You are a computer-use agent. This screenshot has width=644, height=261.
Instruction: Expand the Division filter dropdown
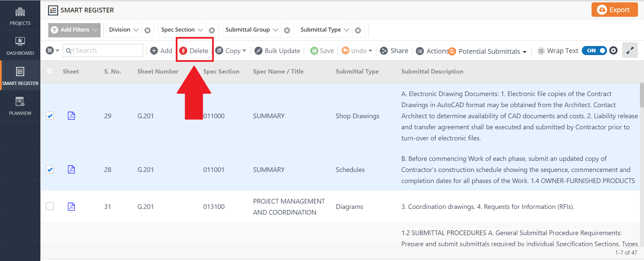124,30
